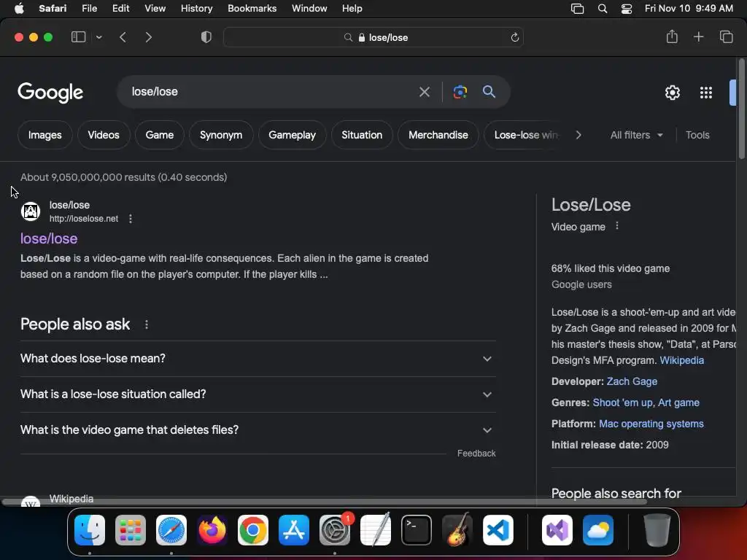Click the magnifier search button
The width and height of the screenshot is (747, 560).
point(489,92)
